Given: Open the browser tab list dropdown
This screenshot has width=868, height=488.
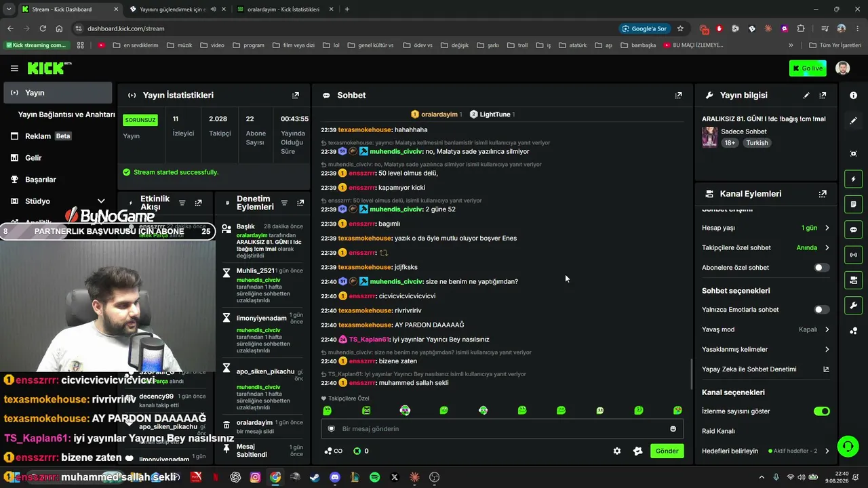Looking at the screenshot, I should click(x=9, y=9).
